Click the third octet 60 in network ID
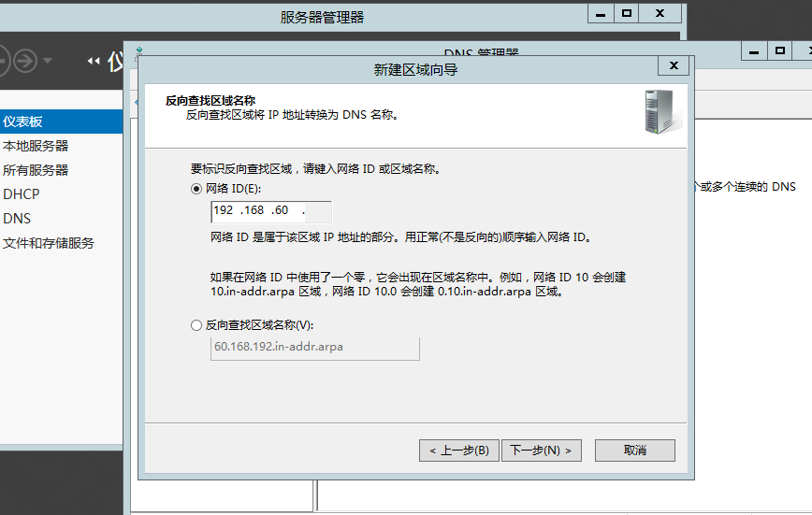 tap(282, 210)
